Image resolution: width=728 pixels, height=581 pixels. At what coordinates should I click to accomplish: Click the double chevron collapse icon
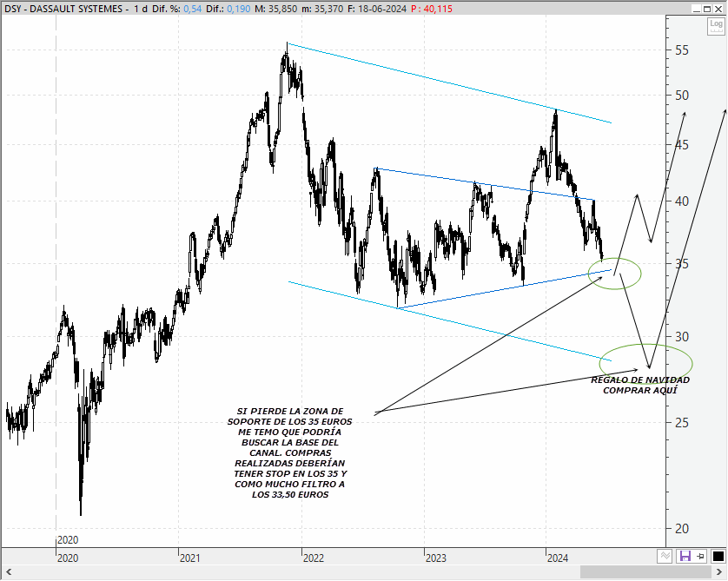tap(665, 556)
